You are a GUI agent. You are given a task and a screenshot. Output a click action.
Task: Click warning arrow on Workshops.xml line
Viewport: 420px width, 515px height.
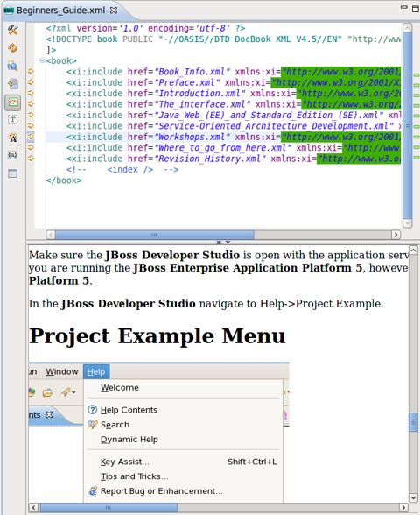tap(31, 137)
